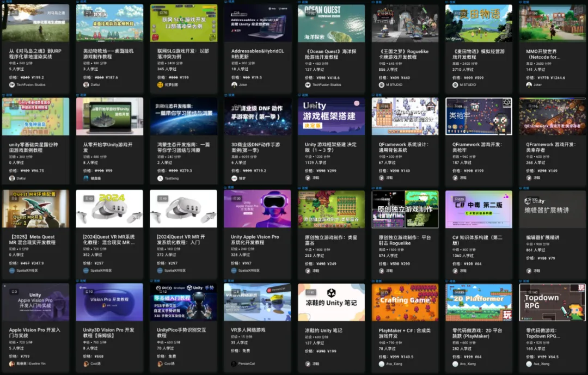Open the QFramework 游戏开发：类枪牢 title
This screenshot has width=588, height=375.
click(477, 147)
